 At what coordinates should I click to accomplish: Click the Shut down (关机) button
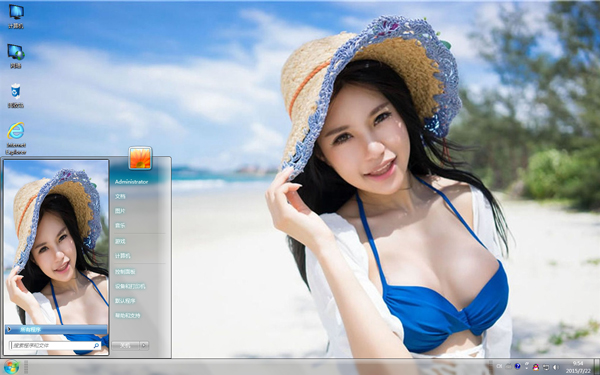[126, 346]
